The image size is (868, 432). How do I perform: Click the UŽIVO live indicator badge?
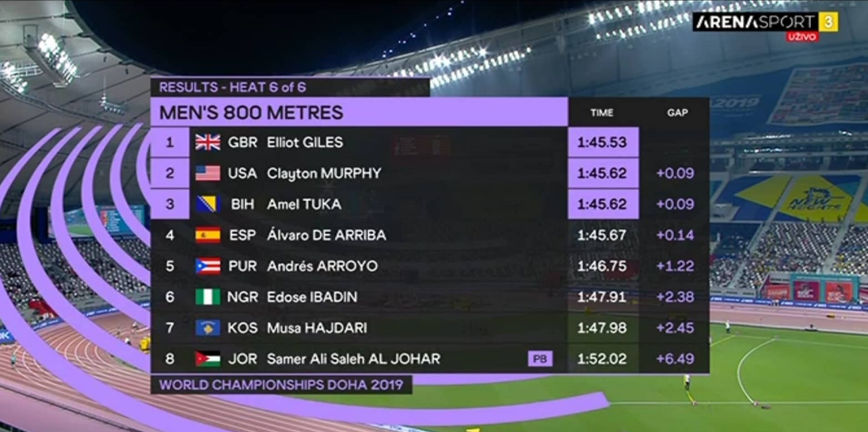[x=802, y=36]
